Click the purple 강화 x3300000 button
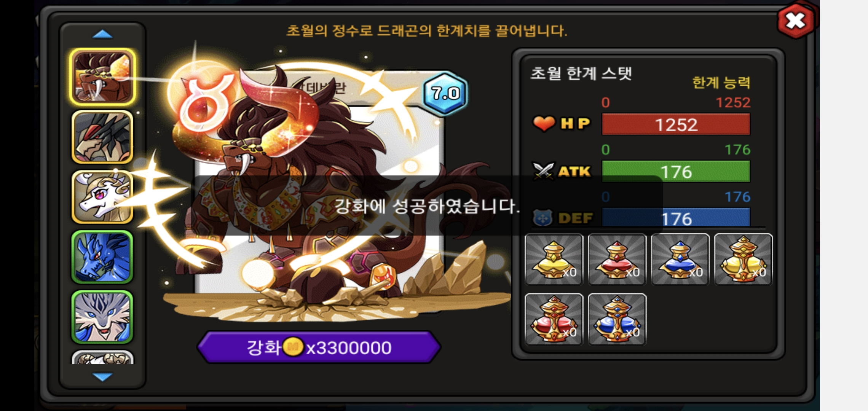Image resolution: width=868 pixels, height=411 pixels. [319, 347]
